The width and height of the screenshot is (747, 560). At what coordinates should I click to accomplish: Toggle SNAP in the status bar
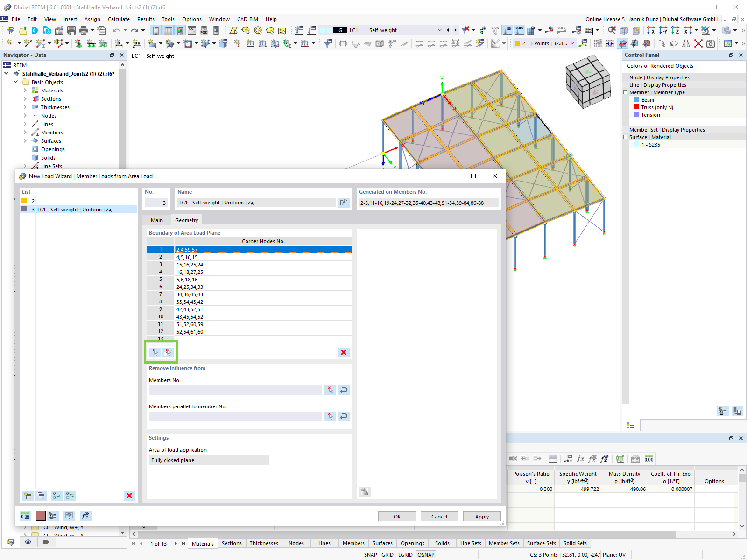pyautogui.click(x=370, y=554)
